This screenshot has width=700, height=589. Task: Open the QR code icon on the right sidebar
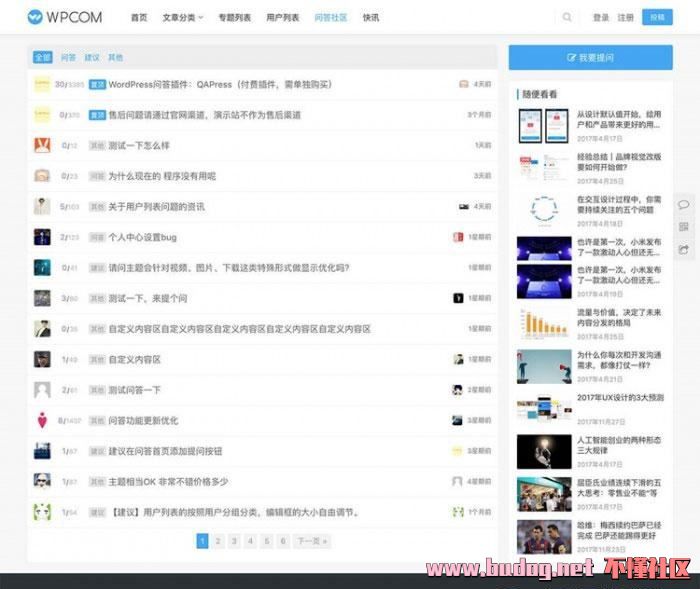(684, 227)
